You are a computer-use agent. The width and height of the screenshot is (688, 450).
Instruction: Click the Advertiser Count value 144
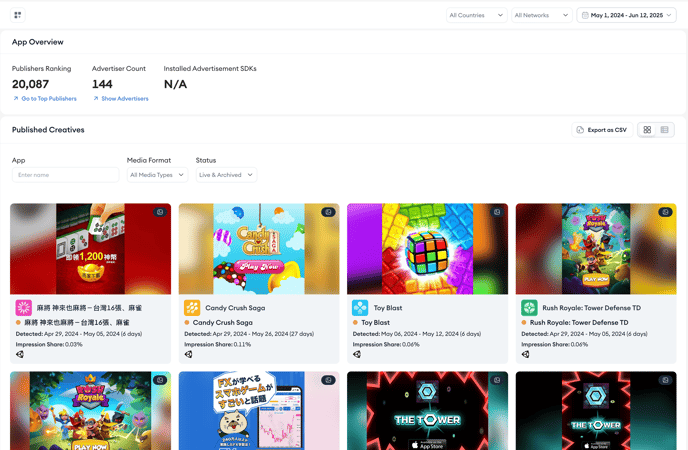[102, 84]
